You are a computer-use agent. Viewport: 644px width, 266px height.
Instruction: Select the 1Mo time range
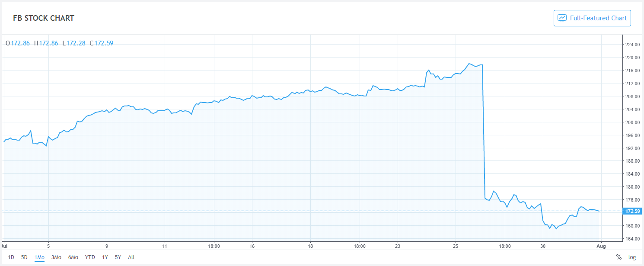coord(40,257)
